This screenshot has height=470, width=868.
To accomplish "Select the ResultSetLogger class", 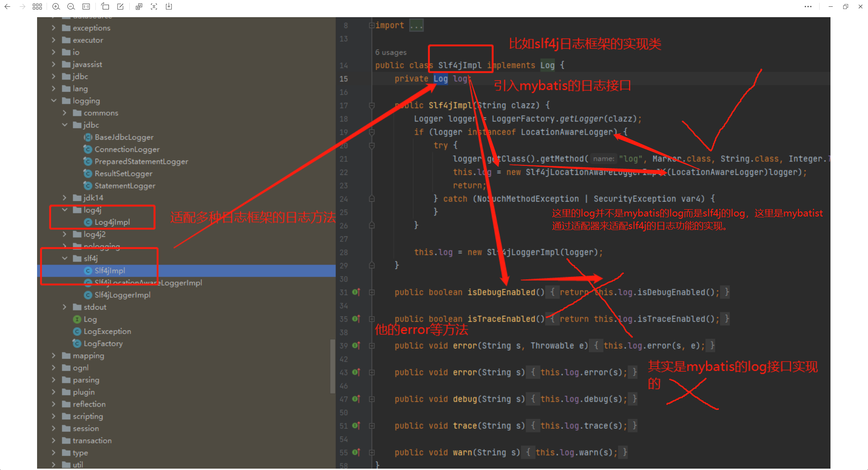I will click(123, 174).
